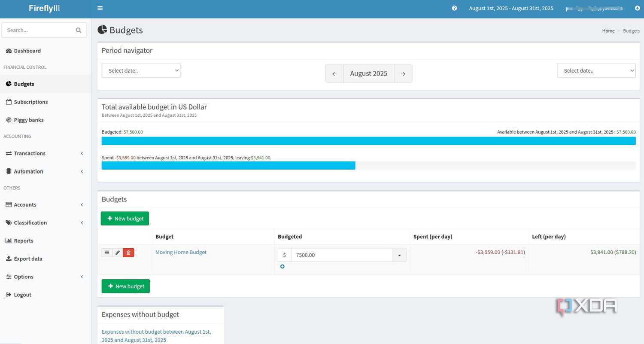The image size is (644, 344).
Task: Click the budgeted amount input field
Action: click(x=342, y=255)
